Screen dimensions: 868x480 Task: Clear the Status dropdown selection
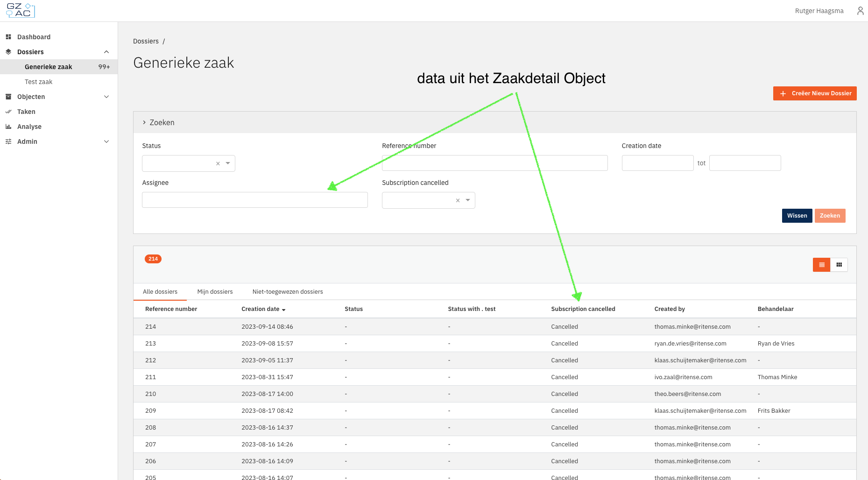coord(218,163)
